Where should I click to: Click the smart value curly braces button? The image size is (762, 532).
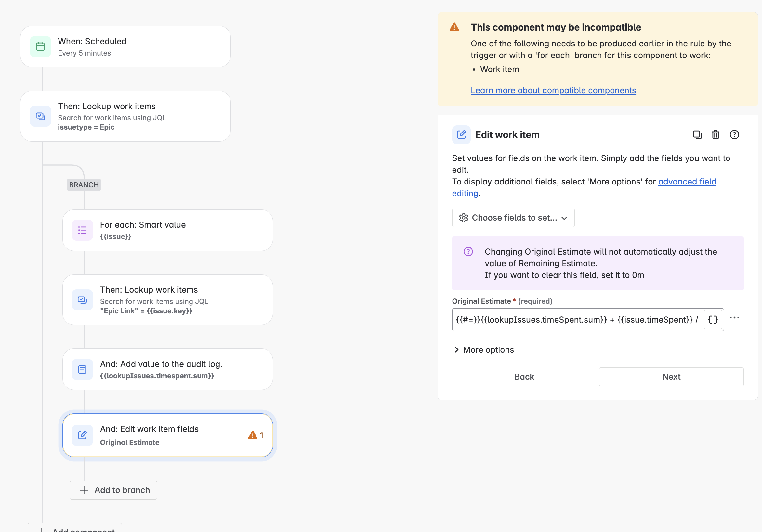[713, 320]
